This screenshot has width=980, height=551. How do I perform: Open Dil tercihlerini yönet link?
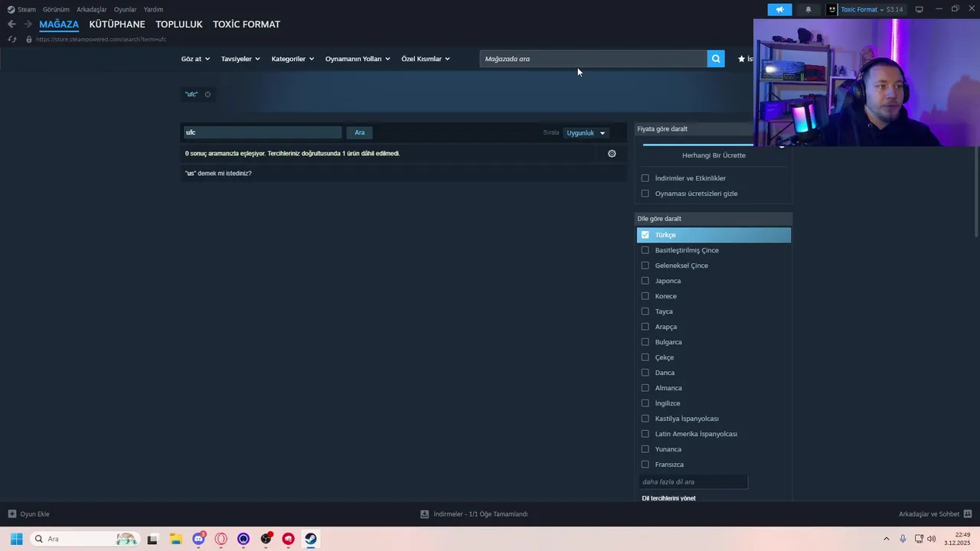click(x=668, y=498)
